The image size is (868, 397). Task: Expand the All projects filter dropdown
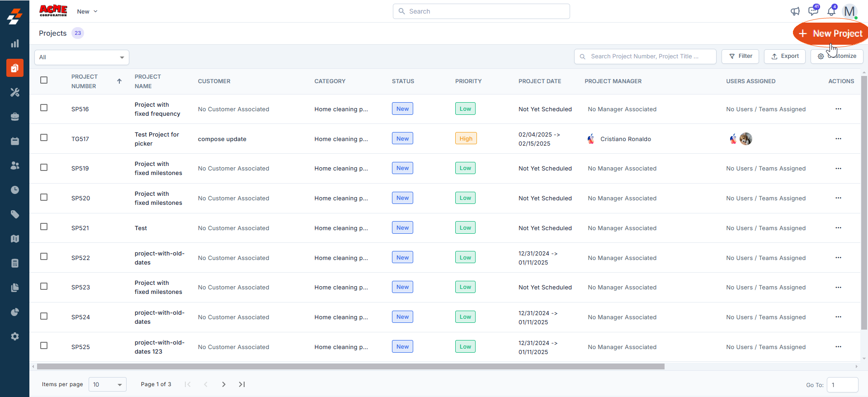point(82,57)
